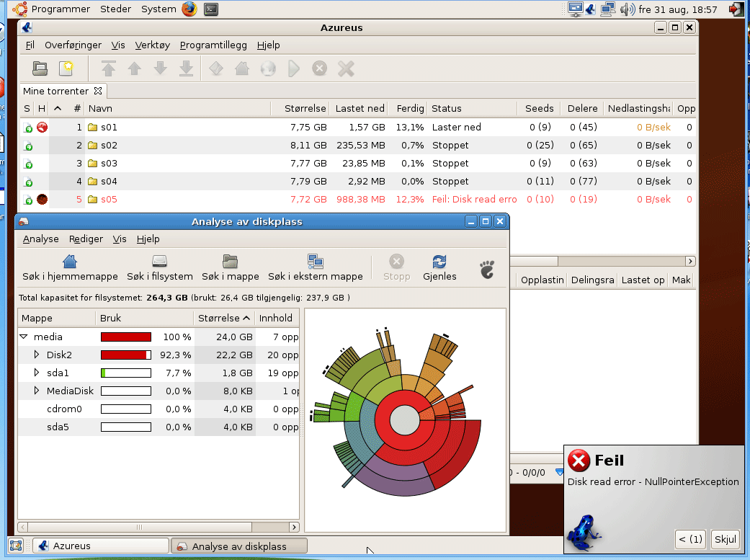This screenshot has height=560, width=750.
Task: Click the red error icon in Feil popup
Action: click(579, 461)
